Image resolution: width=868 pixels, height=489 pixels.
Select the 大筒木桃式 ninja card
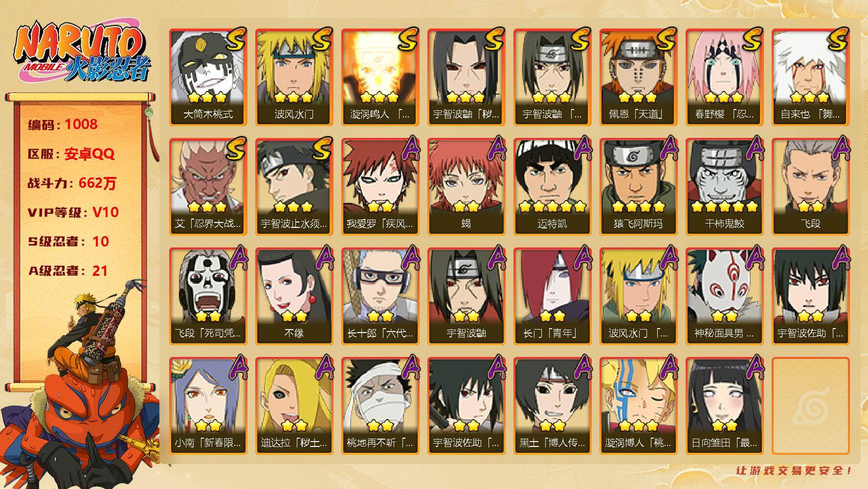[x=208, y=77]
